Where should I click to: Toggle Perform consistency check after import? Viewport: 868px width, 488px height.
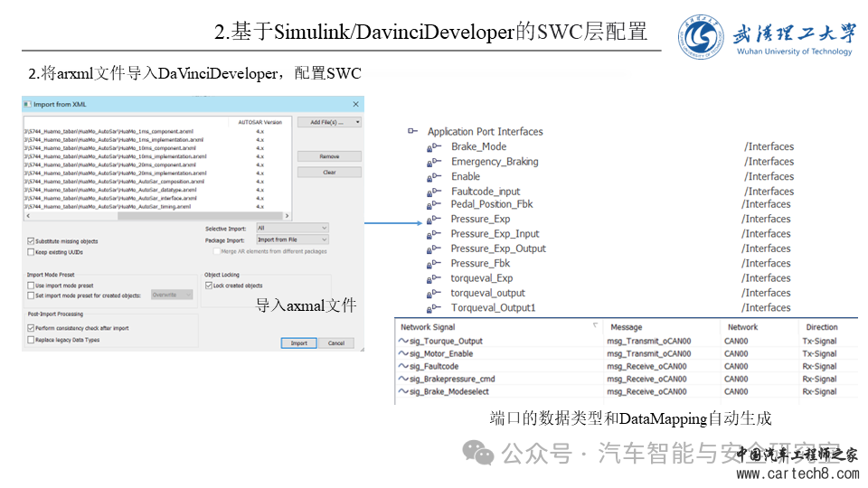pyautogui.click(x=31, y=328)
